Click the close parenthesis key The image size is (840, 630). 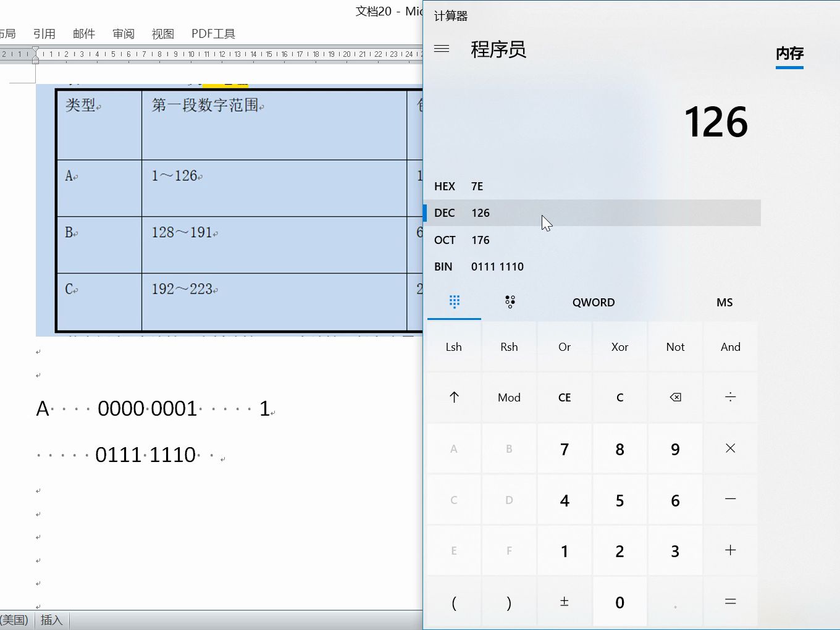(509, 602)
